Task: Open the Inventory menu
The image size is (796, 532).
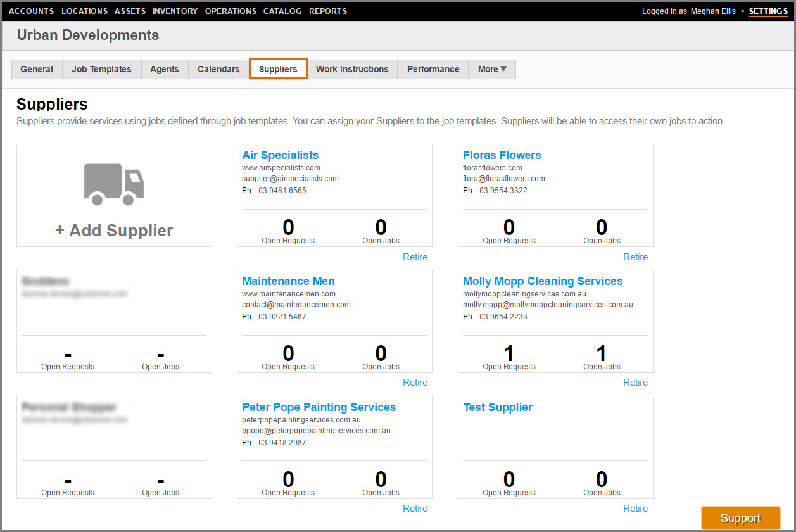Action: [x=175, y=11]
